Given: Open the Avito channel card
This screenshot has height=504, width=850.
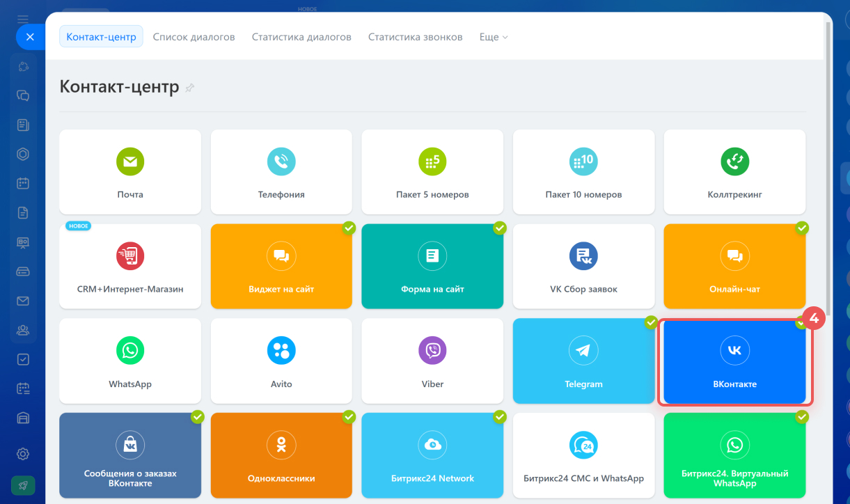Looking at the screenshot, I should click(x=281, y=361).
